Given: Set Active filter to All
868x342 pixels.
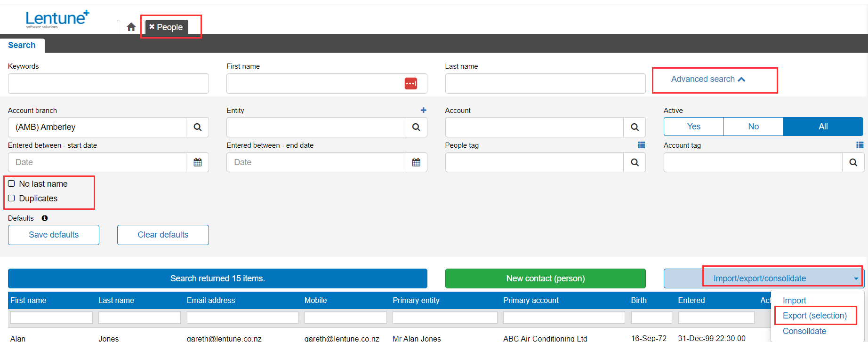Looking at the screenshot, I should [x=823, y=127].
